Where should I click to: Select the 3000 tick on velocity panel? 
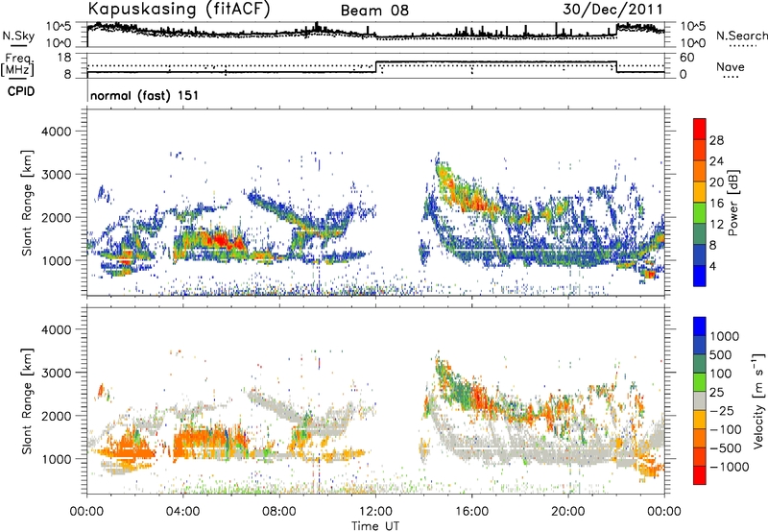tap(56, 373)
